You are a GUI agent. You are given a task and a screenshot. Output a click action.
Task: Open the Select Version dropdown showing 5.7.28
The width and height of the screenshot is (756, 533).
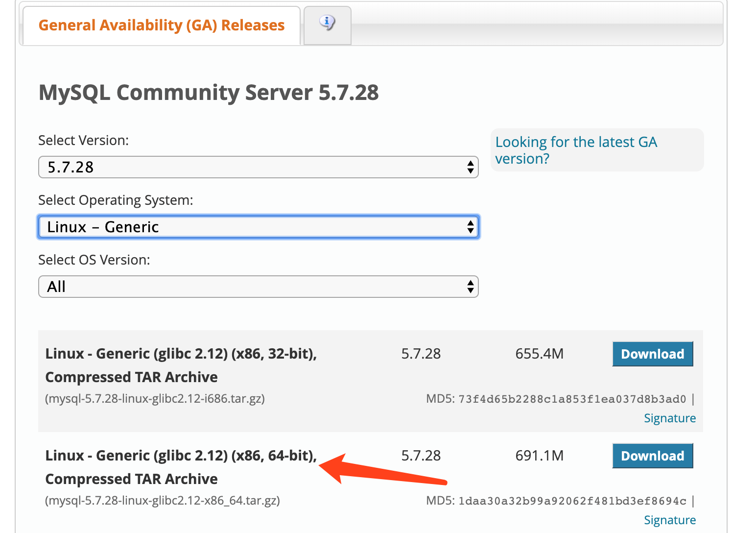[258, 167]
